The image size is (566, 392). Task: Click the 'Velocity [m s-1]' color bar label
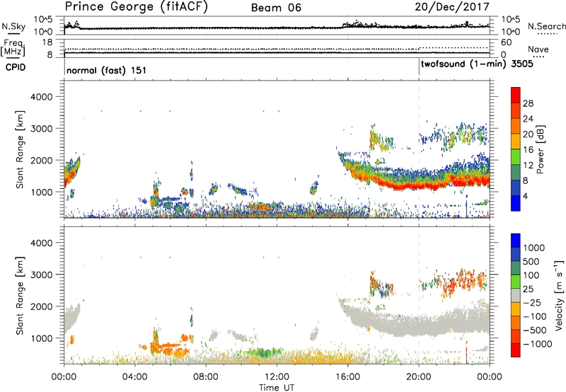[x=559, y=295]
